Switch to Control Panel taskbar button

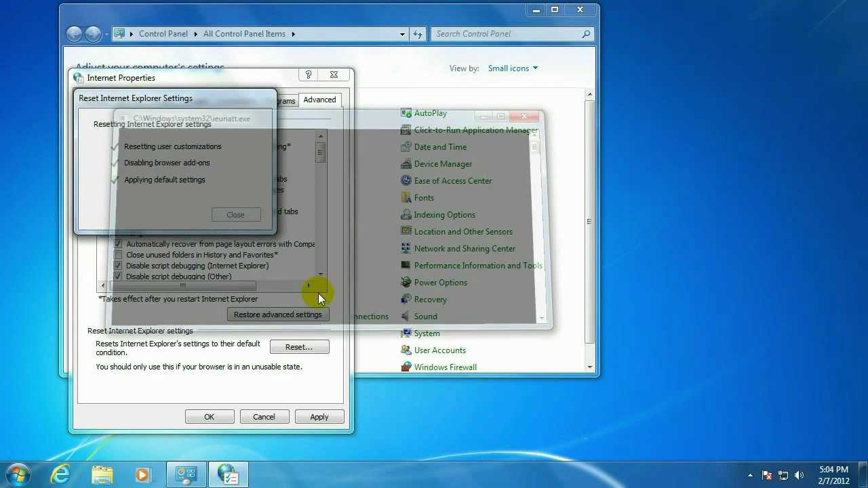pyautogui.click(x=186, y=474)
